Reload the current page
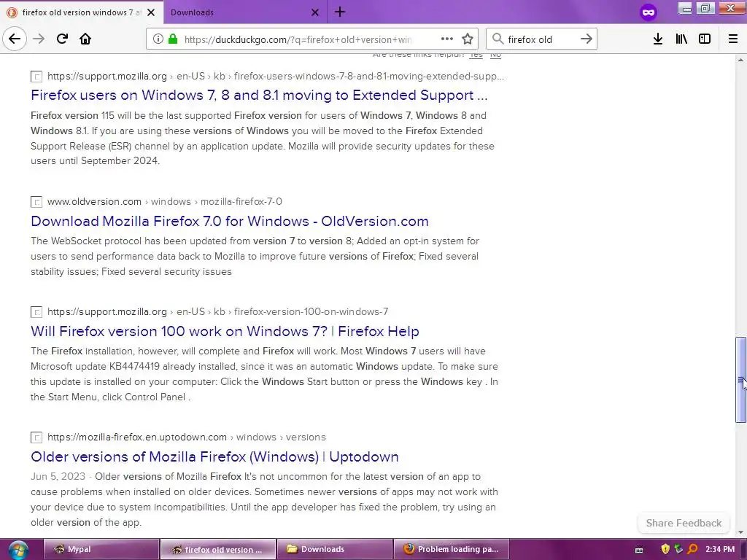Viewport: 747px width, 560px height. (62, 39)
